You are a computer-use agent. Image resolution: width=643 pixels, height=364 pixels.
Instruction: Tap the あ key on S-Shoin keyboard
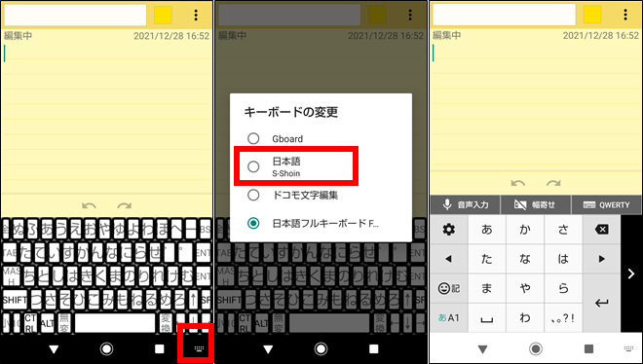[x=487, y=230]
